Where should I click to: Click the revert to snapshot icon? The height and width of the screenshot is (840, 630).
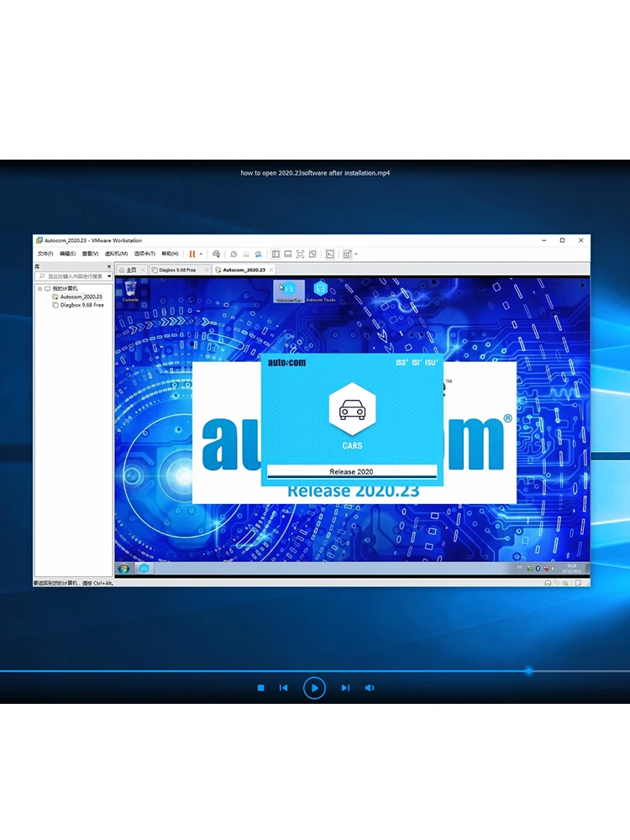coord(246,254)
